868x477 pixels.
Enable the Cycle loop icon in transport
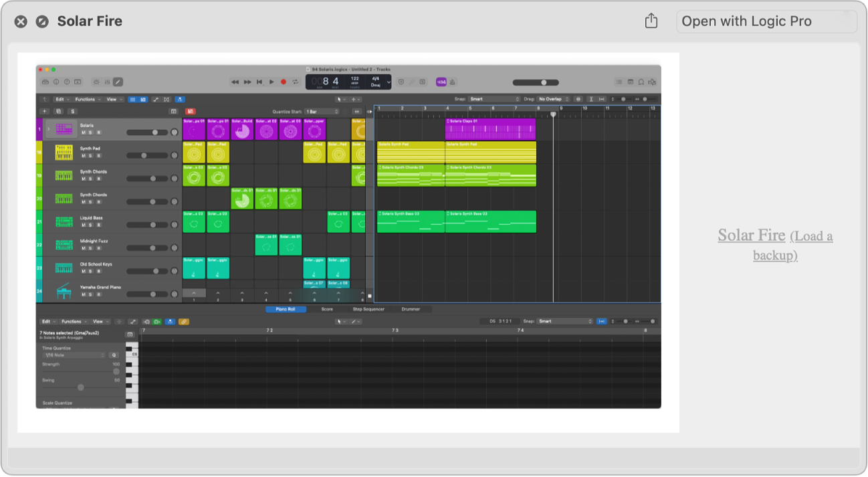click(295, 82)
